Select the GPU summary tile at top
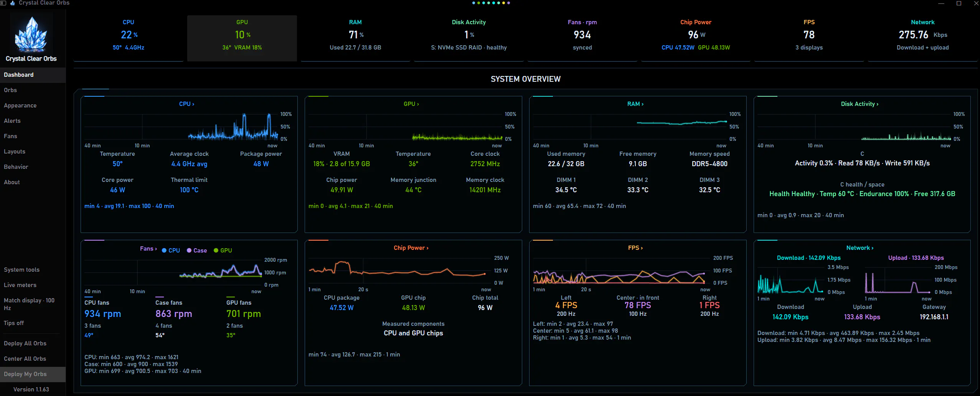This screenshot has width=980, height=396. coord(242,38)
